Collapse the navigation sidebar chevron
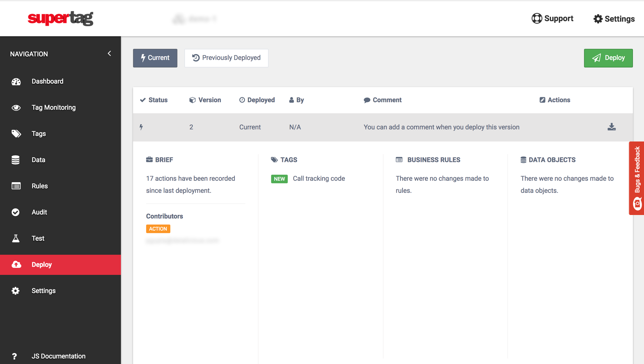This screenshot has width=644, height=364. 109,54
